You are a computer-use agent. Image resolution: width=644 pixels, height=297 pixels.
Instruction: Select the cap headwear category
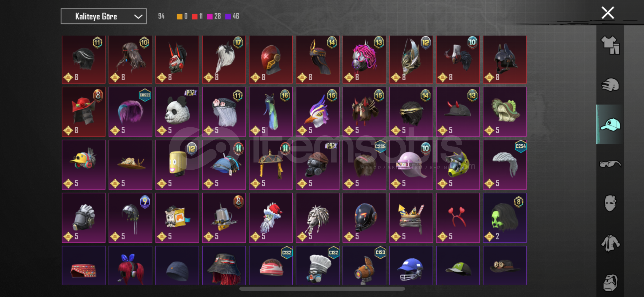coord(610,124)
